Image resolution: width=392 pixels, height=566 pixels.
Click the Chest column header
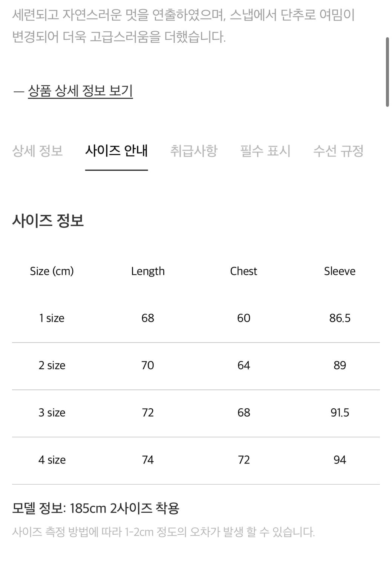point(243,271)
